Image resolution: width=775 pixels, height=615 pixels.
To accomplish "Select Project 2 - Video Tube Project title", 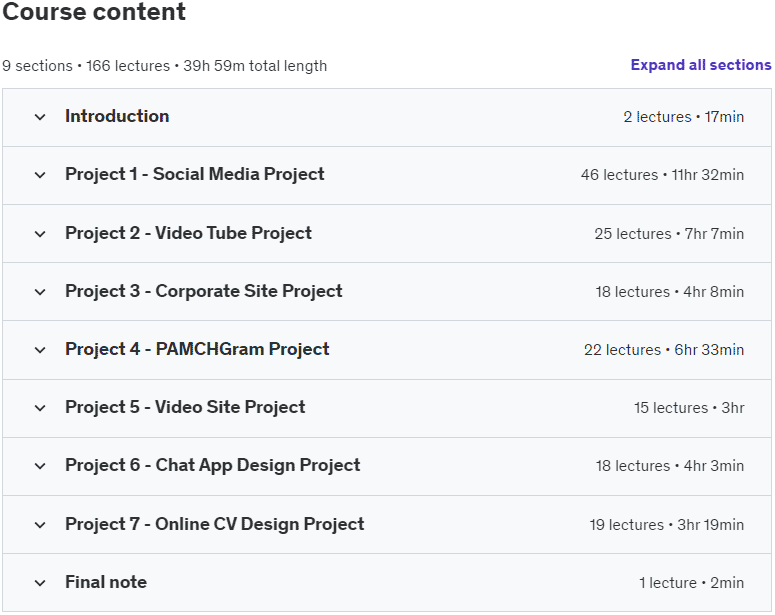I will coord(188,233).
